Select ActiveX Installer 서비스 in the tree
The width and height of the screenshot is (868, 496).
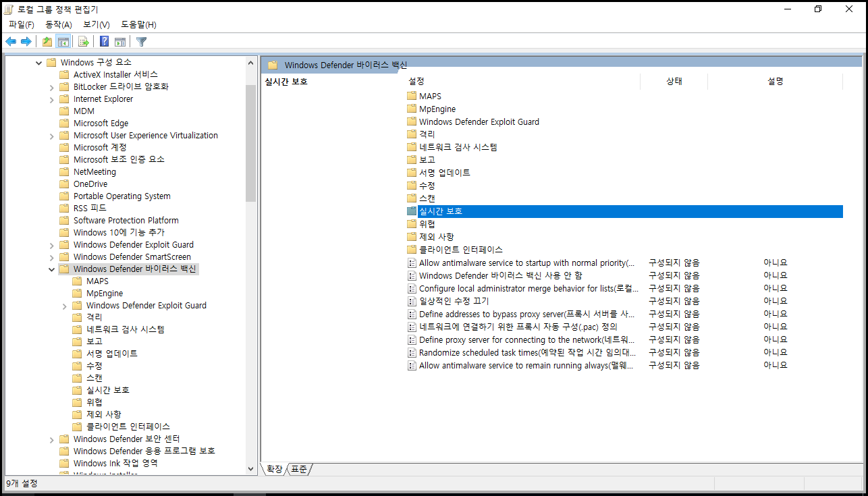[x=115, y=75]
